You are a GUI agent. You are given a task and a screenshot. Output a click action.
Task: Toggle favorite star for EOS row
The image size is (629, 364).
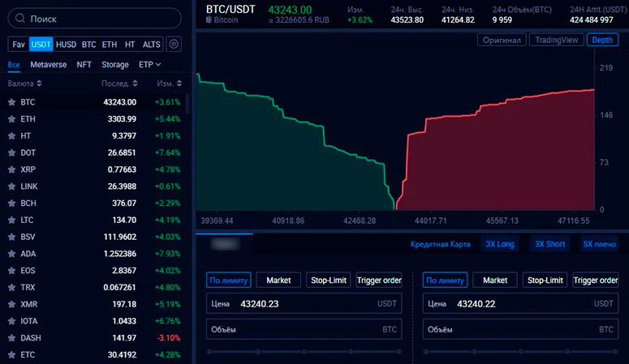[x=11, y=271]
